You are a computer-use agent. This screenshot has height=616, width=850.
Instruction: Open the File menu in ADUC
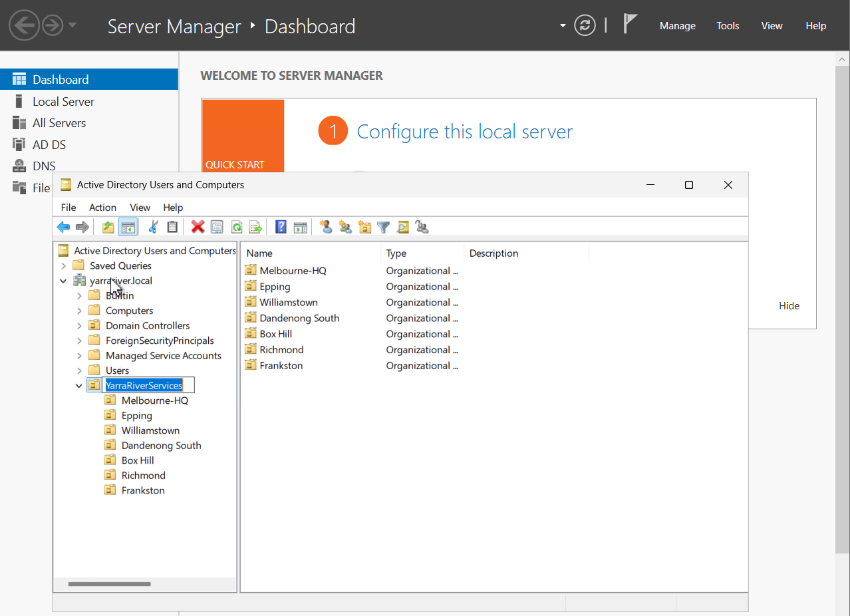pyautogui.click(x=69, y=208)
